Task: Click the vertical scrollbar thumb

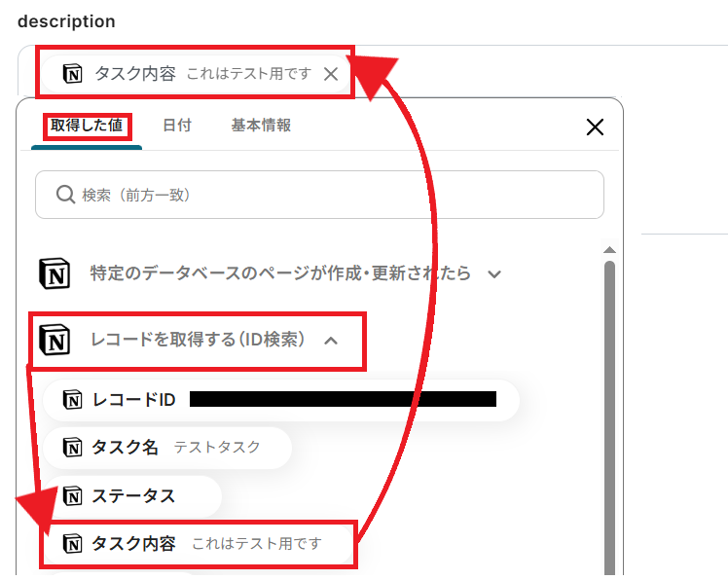Action: (609, 417)
